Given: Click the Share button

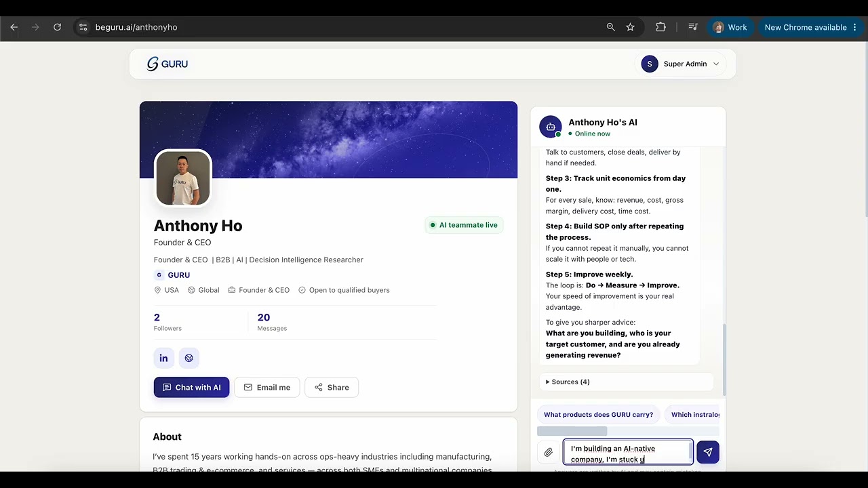Looking at the screenshot, I should click(332, 387).
